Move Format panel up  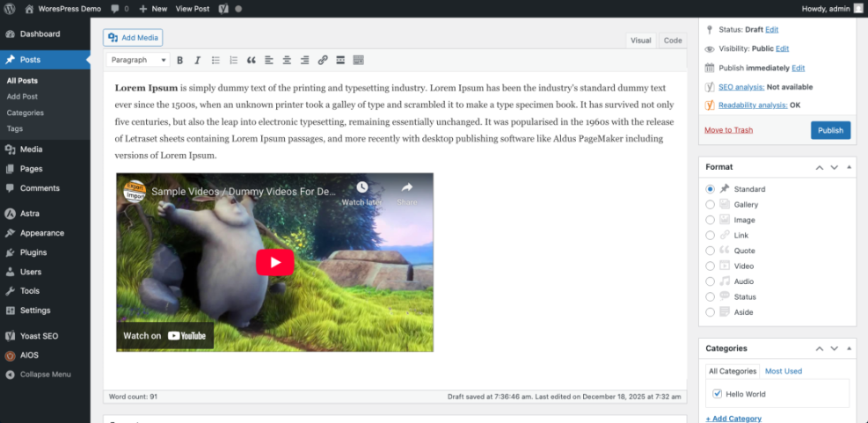820,167
